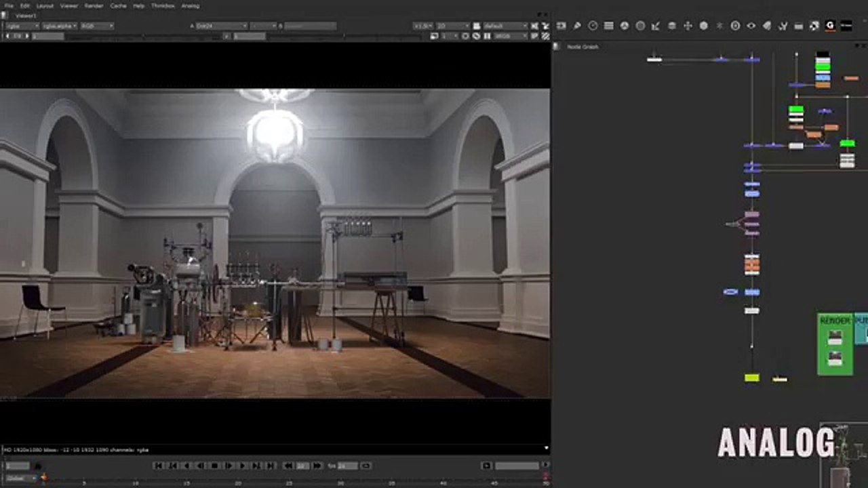Open the sRGB viewer process dropdown
Viewport: 868px width, 488px height.
(x=511, y=36)
